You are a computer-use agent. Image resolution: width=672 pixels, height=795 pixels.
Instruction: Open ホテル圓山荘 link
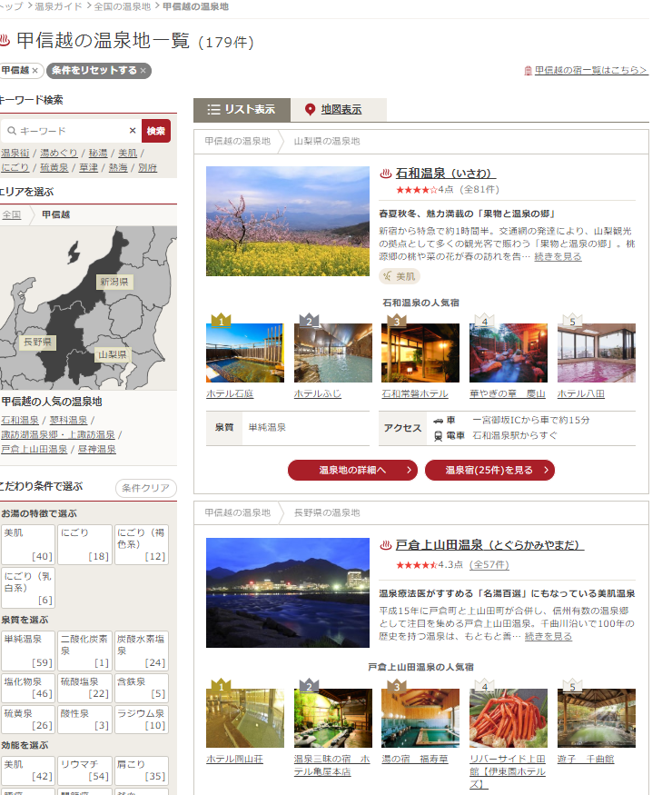click(x=234, y=759)
